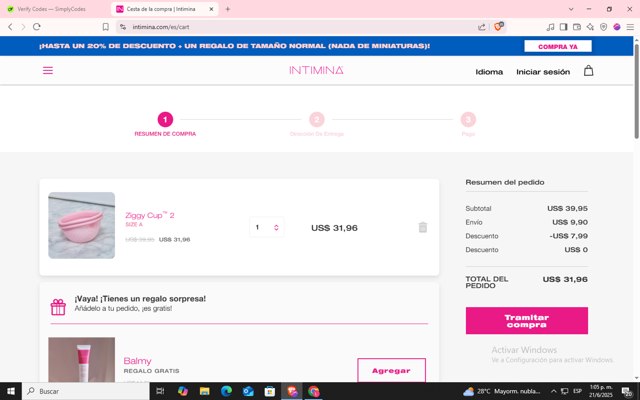
Task: Open Outlook from the taskbar
Action: pos(248,391)
